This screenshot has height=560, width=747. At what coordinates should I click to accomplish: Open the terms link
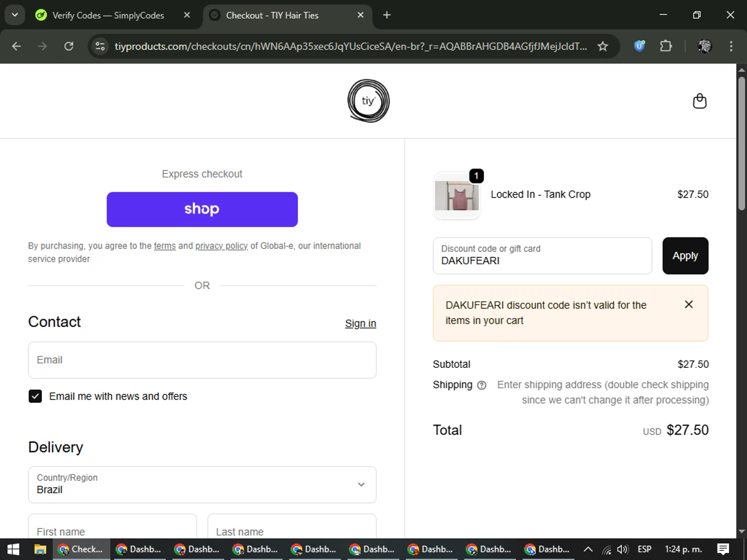pyautogui.click(x=165, y=246)
